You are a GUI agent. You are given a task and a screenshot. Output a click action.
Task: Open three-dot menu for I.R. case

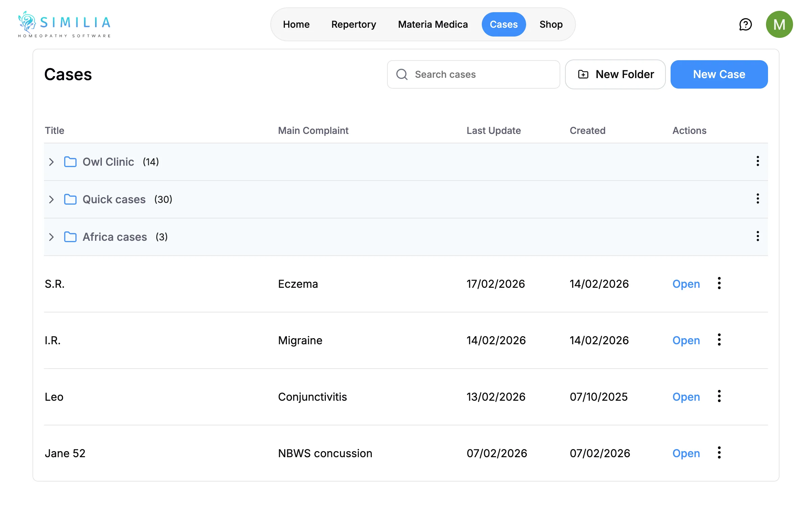[719, 340]
